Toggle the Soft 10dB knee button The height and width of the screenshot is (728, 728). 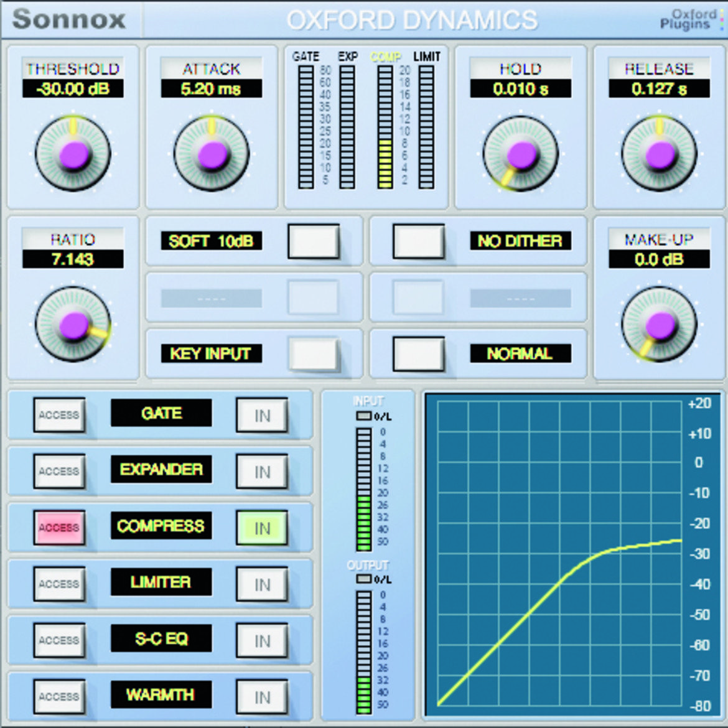pos(314,241)
